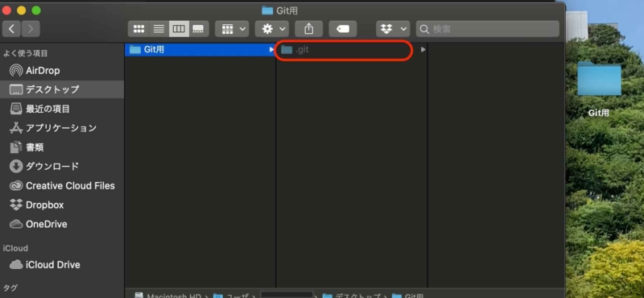Switch to icon view in Finder toolbar

click(138, 29)
